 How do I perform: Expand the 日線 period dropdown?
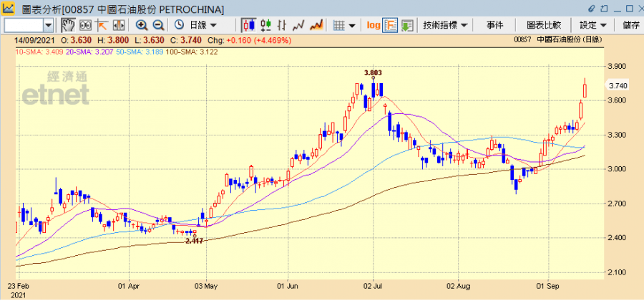tap(195, 25)
